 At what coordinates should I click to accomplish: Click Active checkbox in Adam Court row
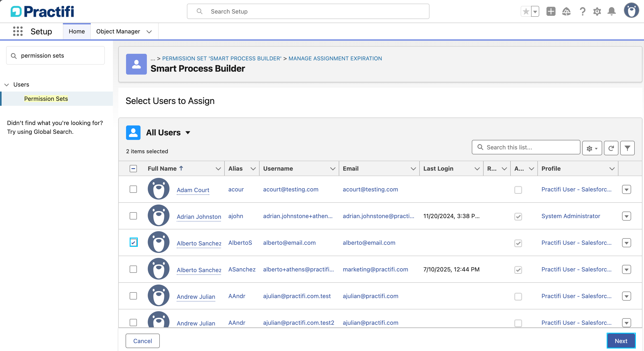[x=518, y=190]
